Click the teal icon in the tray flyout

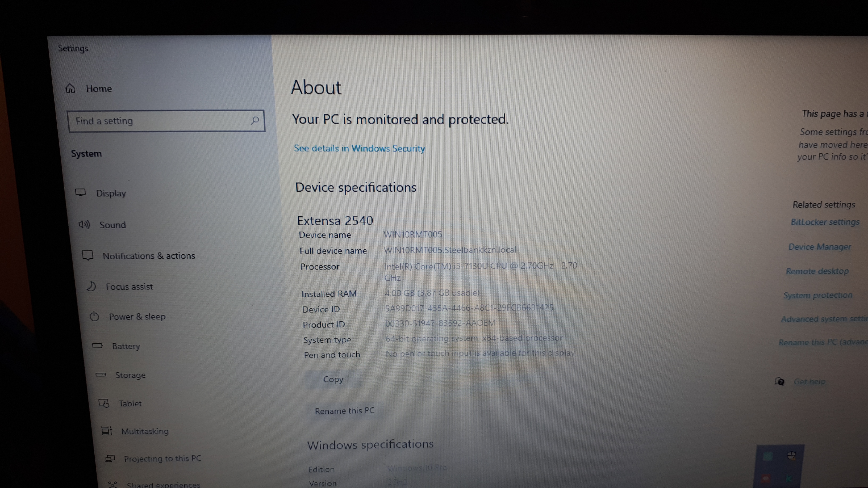767,456
